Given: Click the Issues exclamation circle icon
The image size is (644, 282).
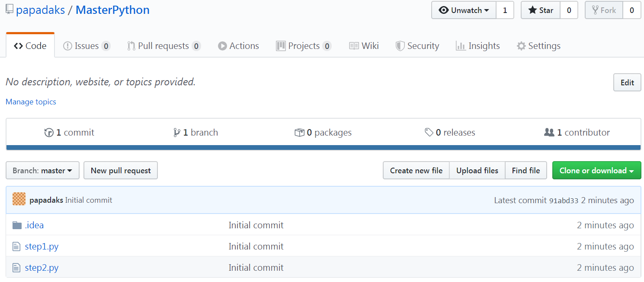Looking at the screenshot, I should (x=67, y=46).
